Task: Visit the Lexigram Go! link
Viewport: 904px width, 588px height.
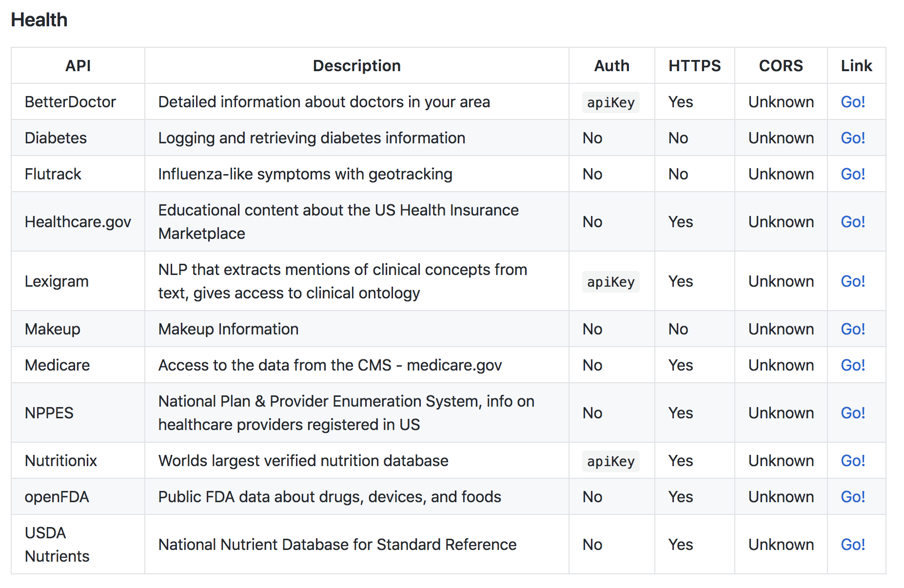Action: click(852, 281)
